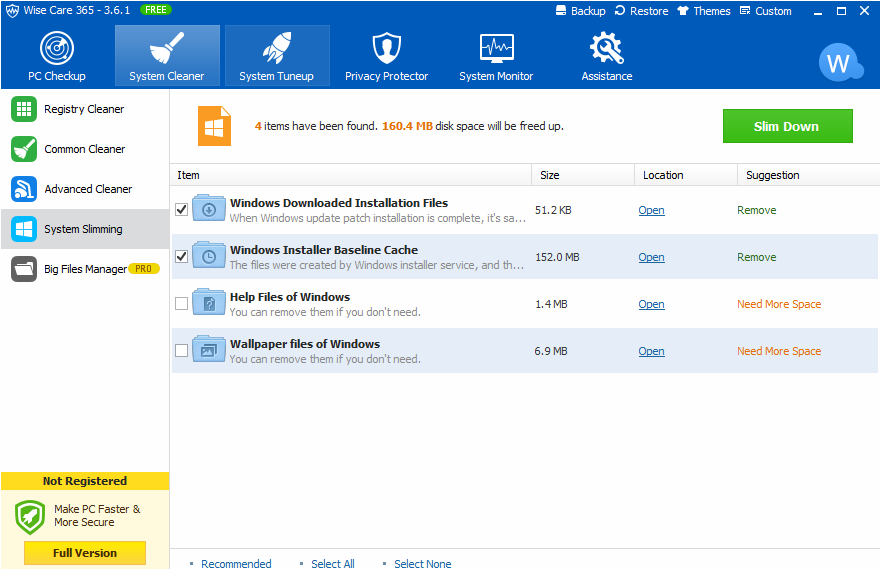Click the Suggestion column header
This screenshot has height=570, width=881.
(x=809, y=175)
